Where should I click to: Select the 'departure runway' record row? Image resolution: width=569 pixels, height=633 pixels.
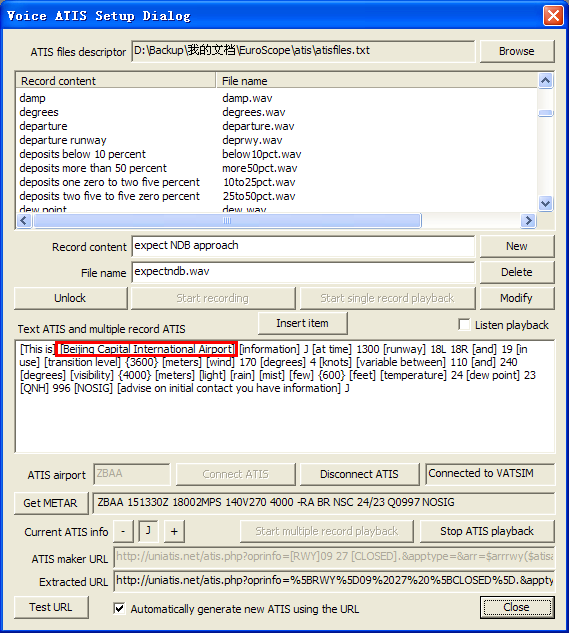coord(63,140)
